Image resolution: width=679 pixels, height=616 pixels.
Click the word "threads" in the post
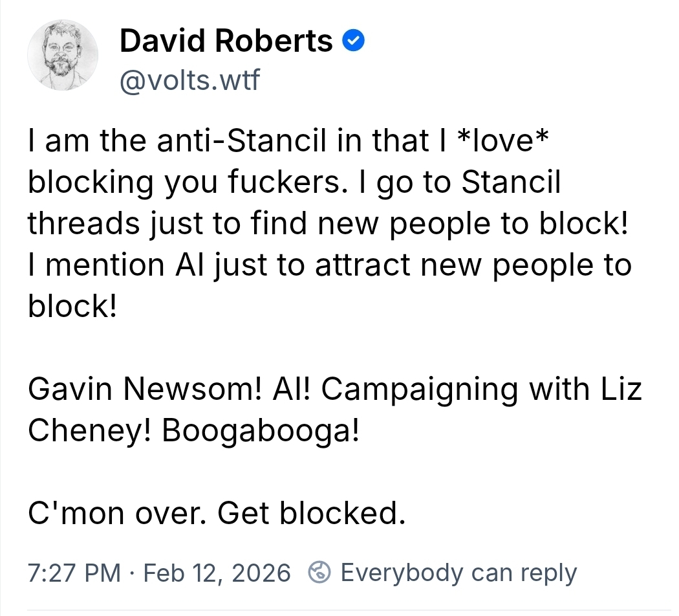[83, 223]
